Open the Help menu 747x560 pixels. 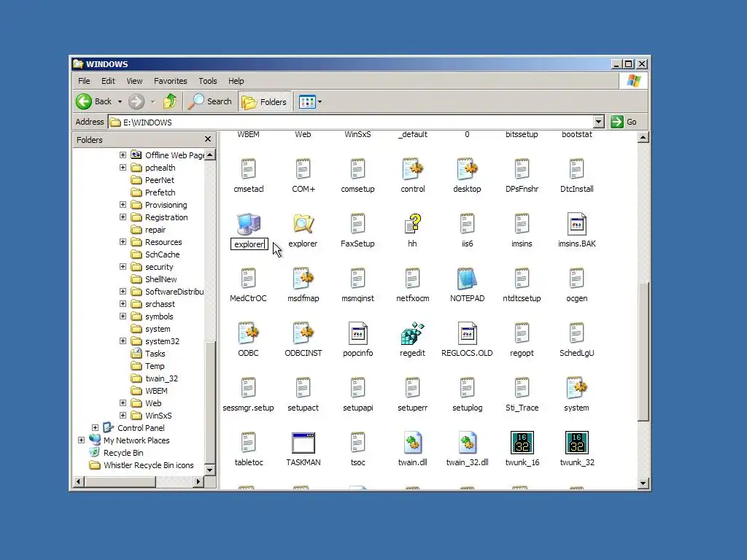tap(236, 81)
